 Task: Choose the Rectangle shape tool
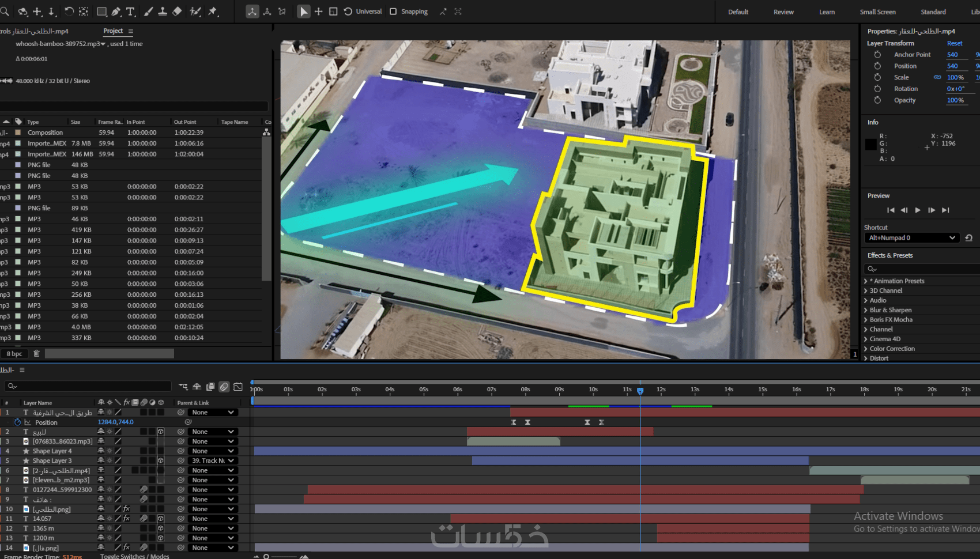[x=101, y=12]
